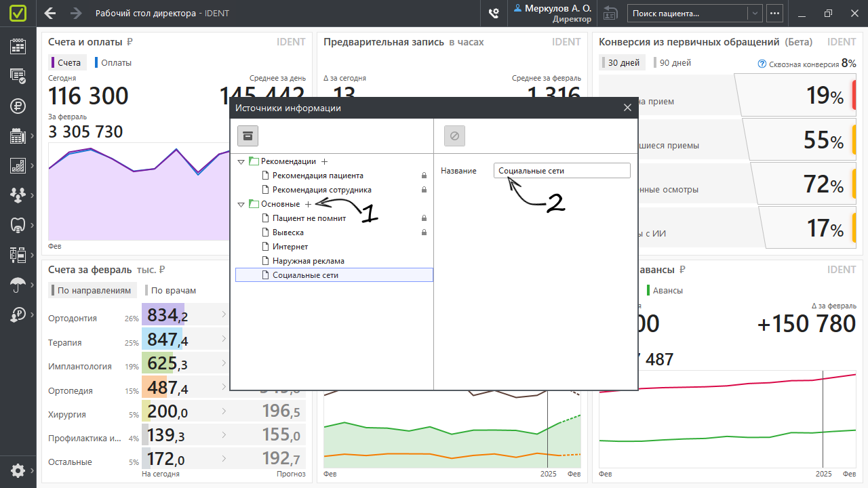This screenshot has height=488, width=868.
Task: Open the umbrella insurance icon in sidebar
Action: click(18, 285)
